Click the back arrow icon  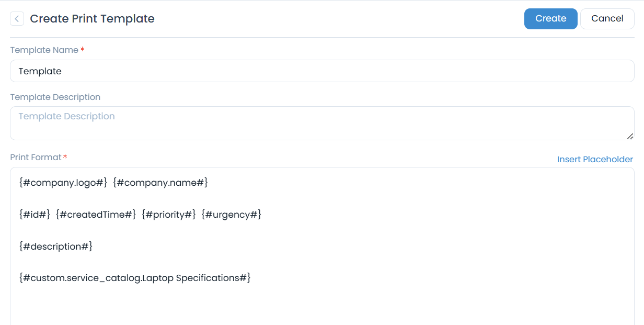coord(17,19)
